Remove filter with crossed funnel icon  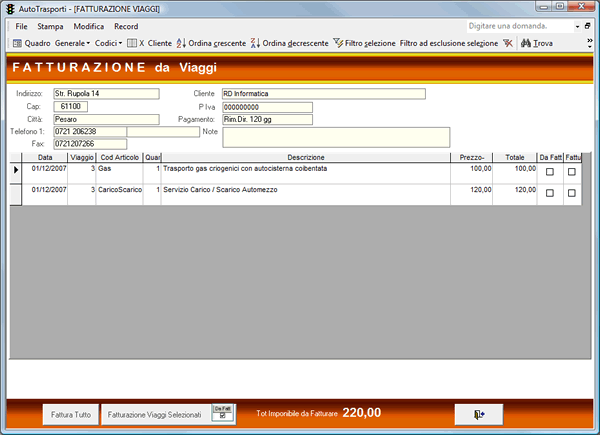[508, 43]
